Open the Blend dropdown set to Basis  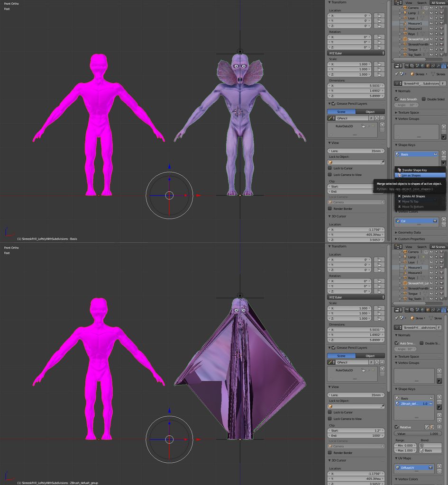pyautogui.click(x=430, y=450)
